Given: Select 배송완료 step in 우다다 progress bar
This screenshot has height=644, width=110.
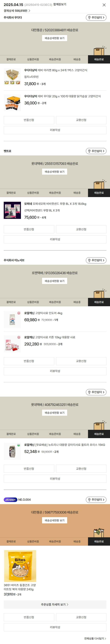Looking at the screenshot, I should pos(99,59).
